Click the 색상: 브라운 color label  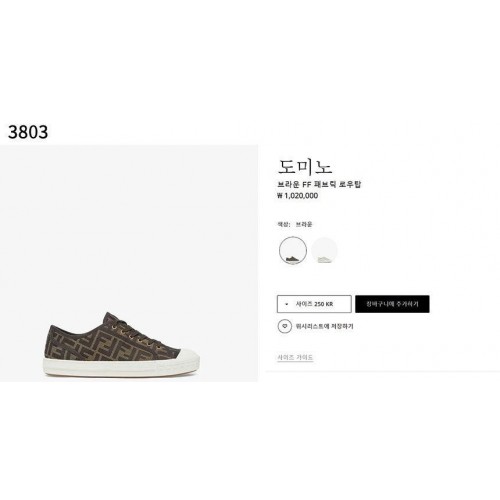coord(294,224)
